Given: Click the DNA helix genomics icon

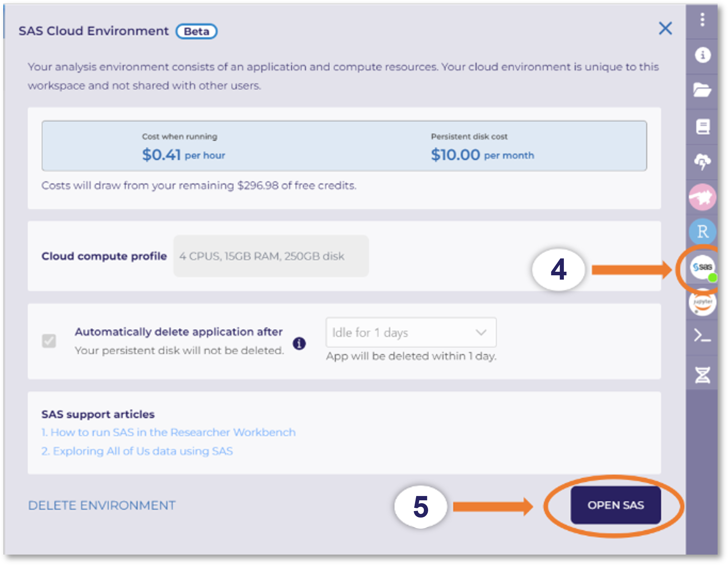Looking at the screenshot, I should 702,375.
